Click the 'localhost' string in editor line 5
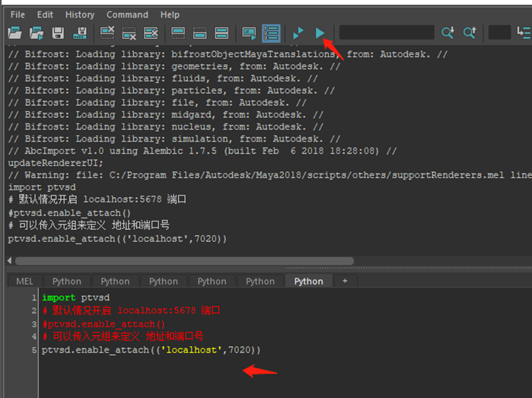The height and width of the screenshot is (398, 532). click(x=191, y=350)
